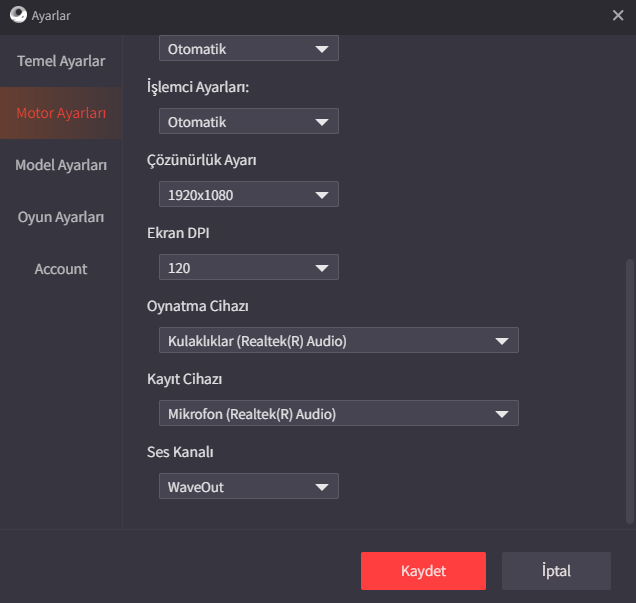
Task: Click the arrow on Ses Kanalı dropdown
Action: coord(322,487)
